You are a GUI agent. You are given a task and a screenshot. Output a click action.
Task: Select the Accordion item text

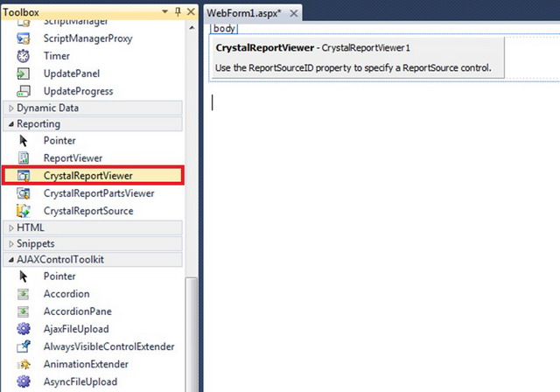coord(66,294)
